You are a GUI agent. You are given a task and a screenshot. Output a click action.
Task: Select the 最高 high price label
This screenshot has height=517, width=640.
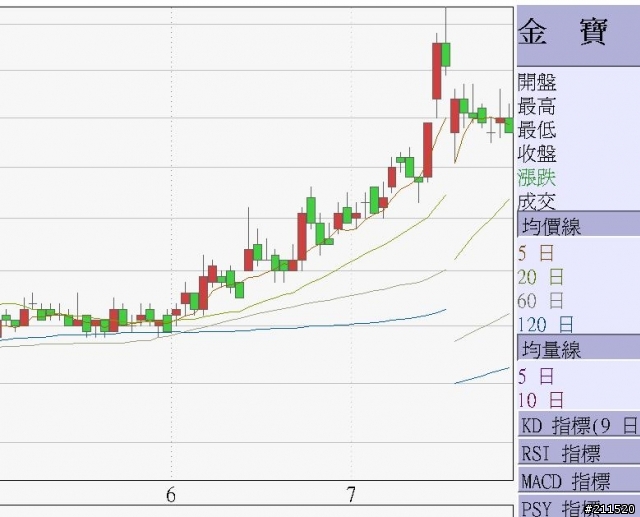tap(537, 107)
